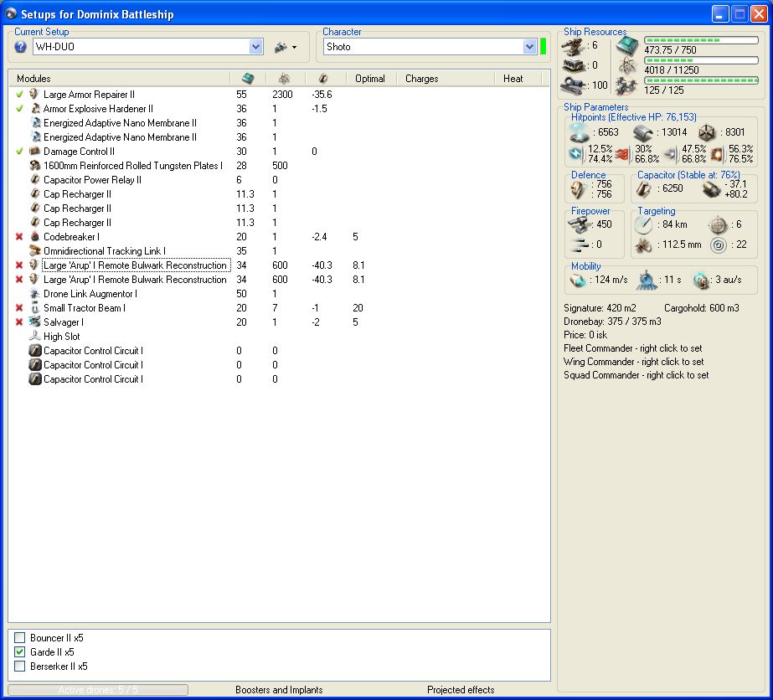Click Dronebay: 375 / 375 m3 text
773x700 pixels.
pos(612,322)
